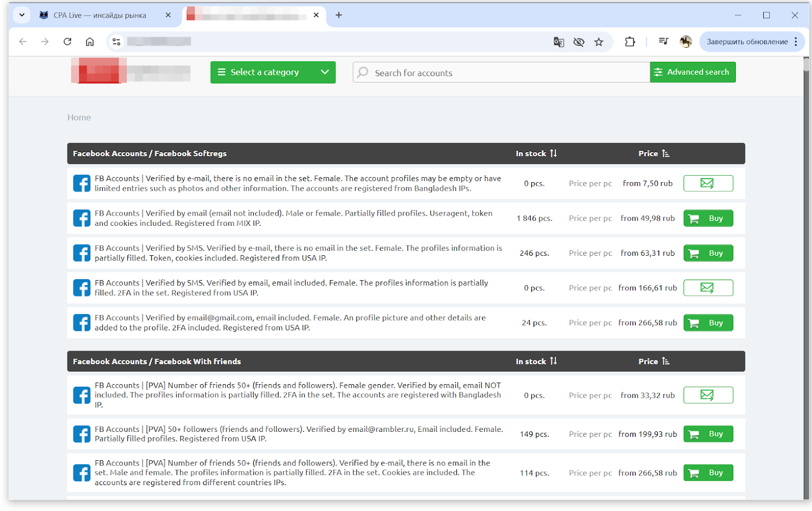Click the Translate page icon
The image size is (812, 511).
[559, 42]
